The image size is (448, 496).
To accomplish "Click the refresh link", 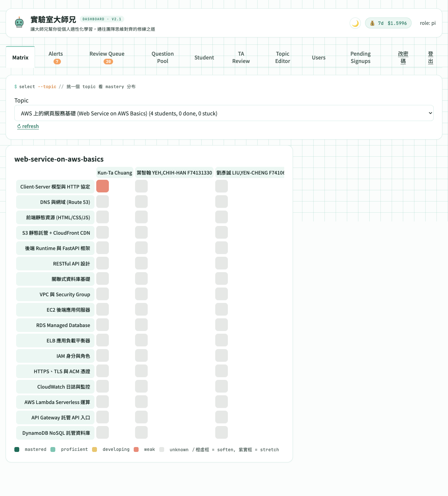I will click(x=28, y=126).
